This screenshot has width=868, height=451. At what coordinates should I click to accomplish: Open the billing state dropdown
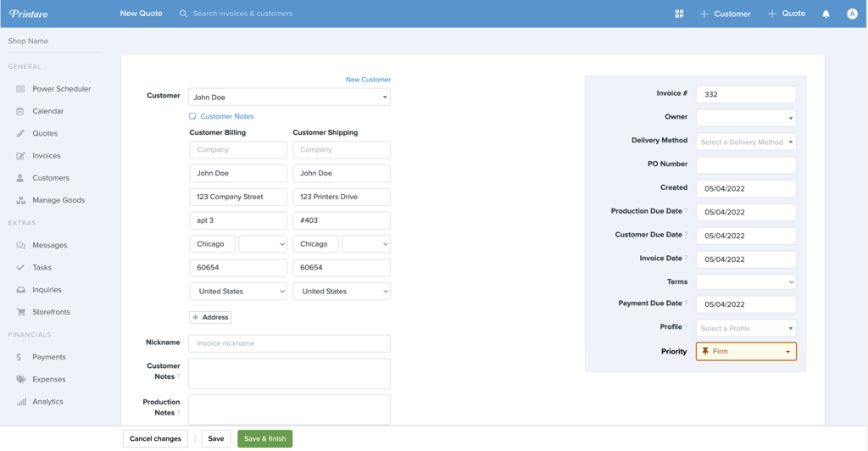click(x=263, y=244)
